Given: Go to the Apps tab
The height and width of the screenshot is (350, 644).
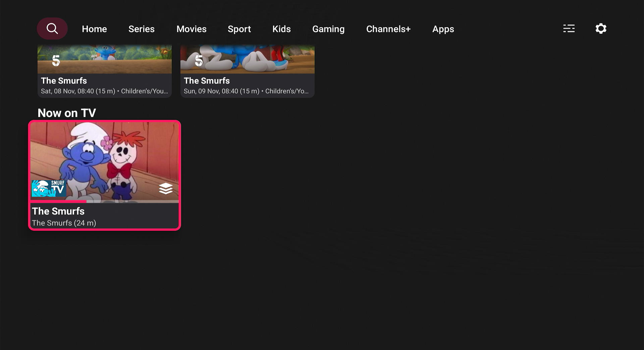Looking at the screenshot, I should click(443, 29).
